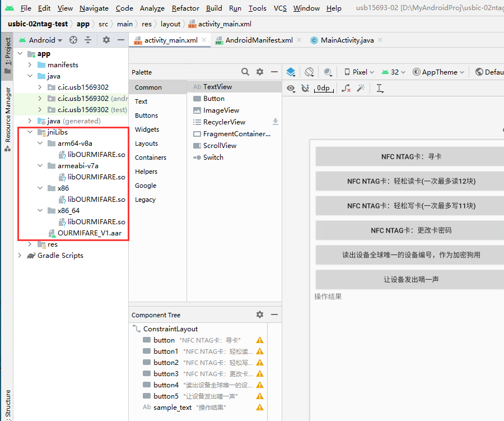Image resolution: width=504 pixels, height=421 pixels.
Task: Click the guidelines icon in design toolbar
Action: point(380,88)
